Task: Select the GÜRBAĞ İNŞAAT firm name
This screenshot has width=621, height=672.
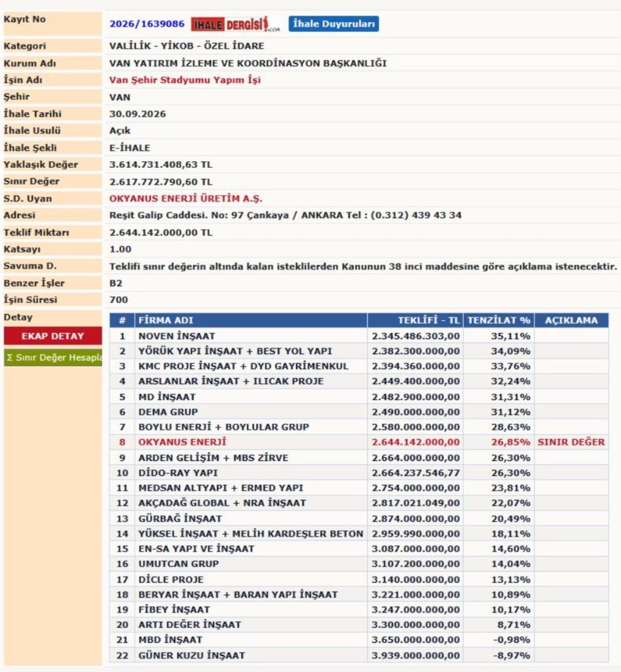Action: [180, 519]
